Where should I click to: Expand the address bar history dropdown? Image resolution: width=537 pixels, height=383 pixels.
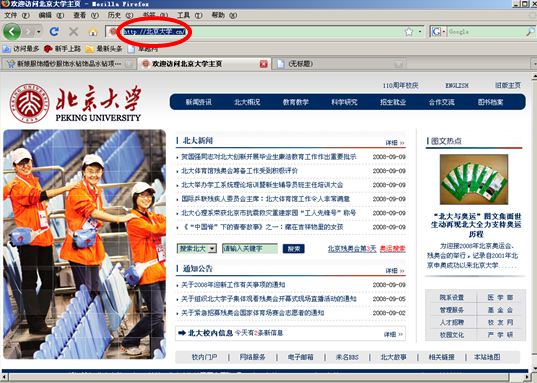[x=420, y=32]
